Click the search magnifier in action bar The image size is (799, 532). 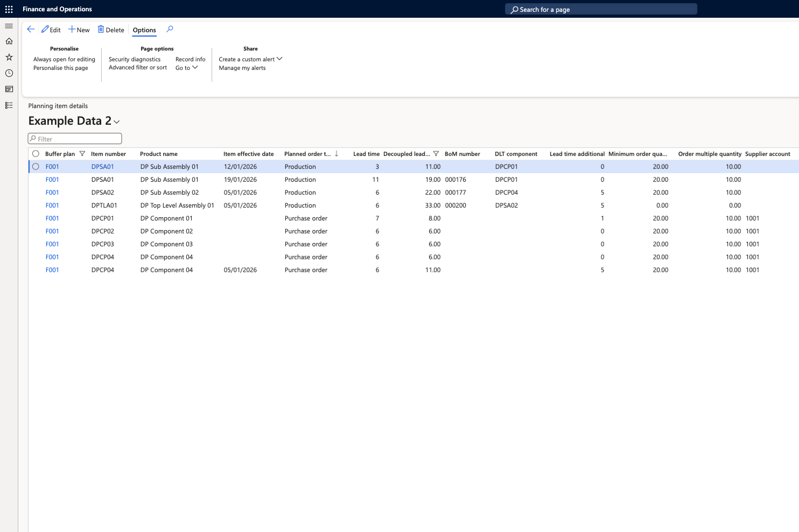tap(170, 30)
